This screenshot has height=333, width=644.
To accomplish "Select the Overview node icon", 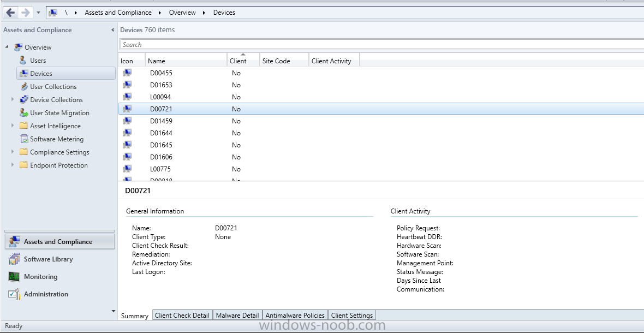I will tap(18, 47).
